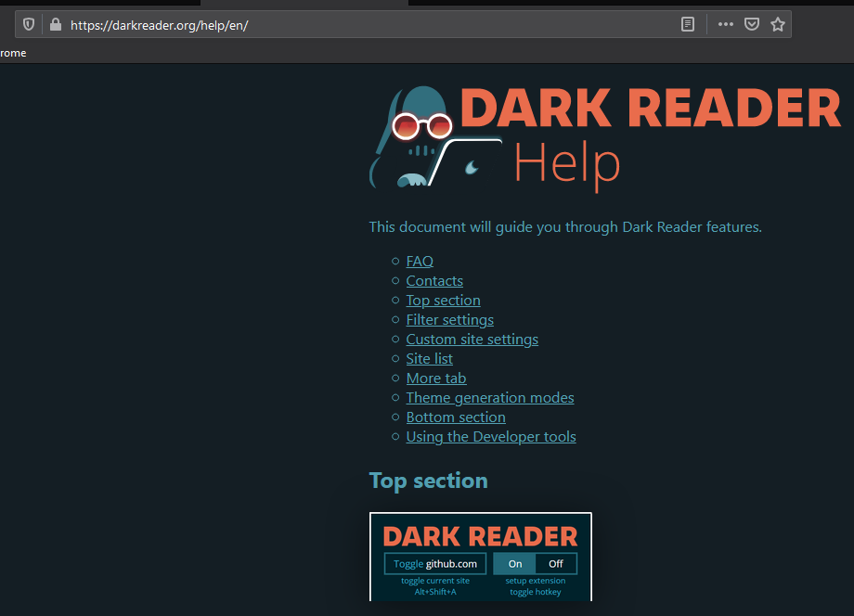854x616 pixels.
Task: Open site information via the padlock icon
Action: [55, 25]
